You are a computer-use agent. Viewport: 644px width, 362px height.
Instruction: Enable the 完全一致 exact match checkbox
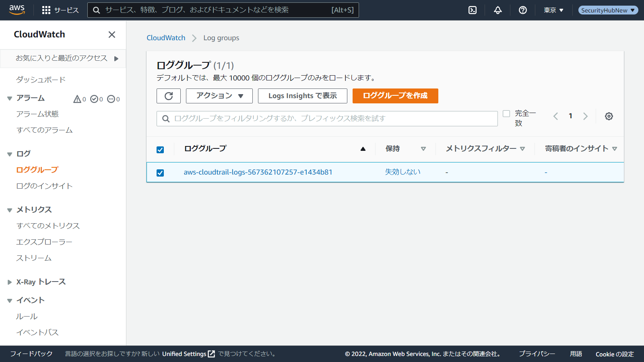[x=506, y=114]
